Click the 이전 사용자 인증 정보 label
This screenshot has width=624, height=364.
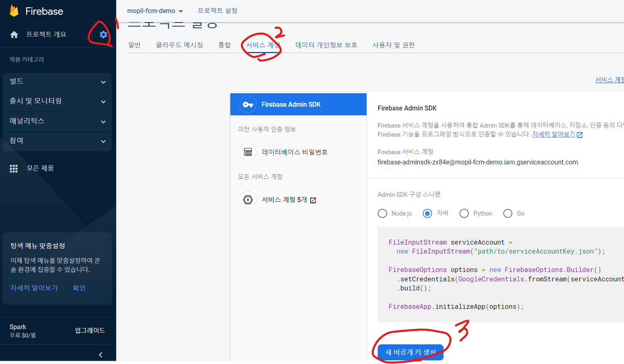(267, 129)
